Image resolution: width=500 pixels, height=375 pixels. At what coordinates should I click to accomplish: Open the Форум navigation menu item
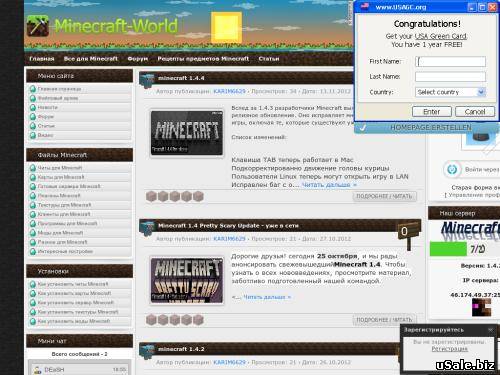[137, 59]
